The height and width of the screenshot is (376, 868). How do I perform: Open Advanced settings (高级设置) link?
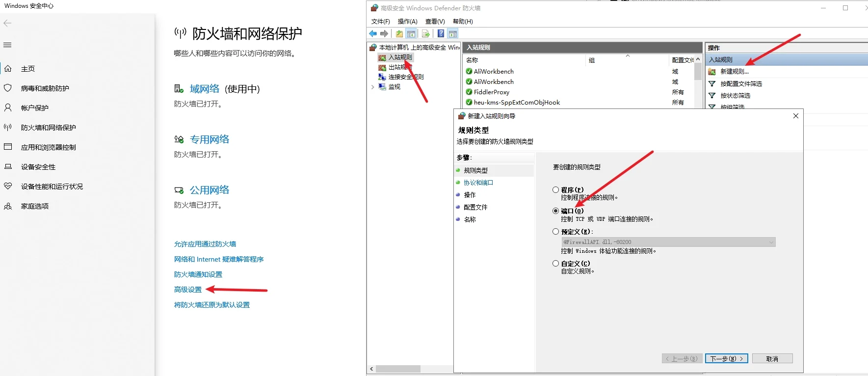(188, 290)
